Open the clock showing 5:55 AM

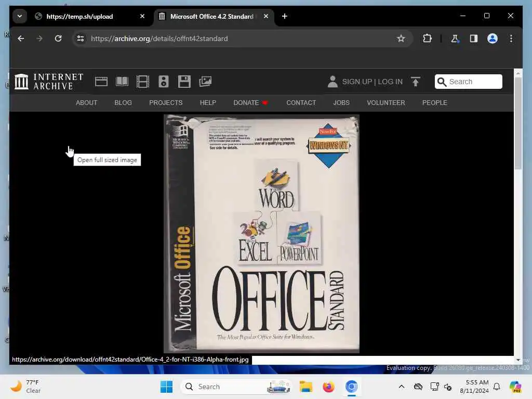tap(474, 387)
